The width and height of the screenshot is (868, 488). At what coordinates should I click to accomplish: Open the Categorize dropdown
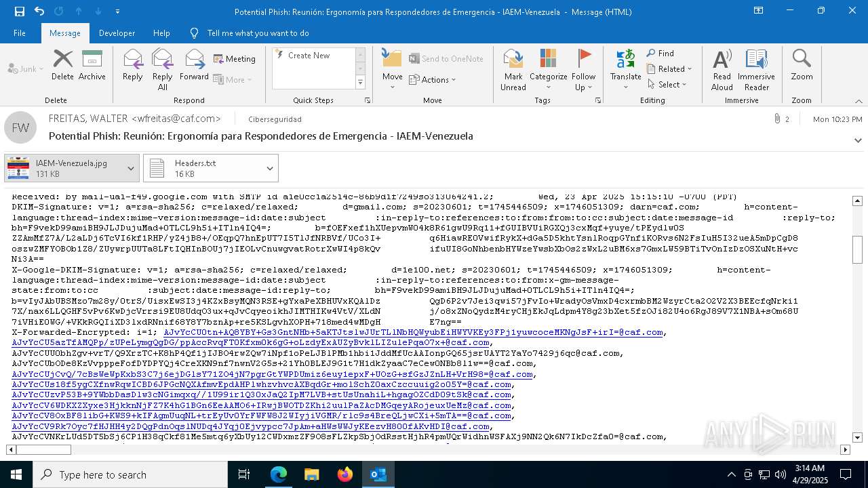[x=548, y=70]
